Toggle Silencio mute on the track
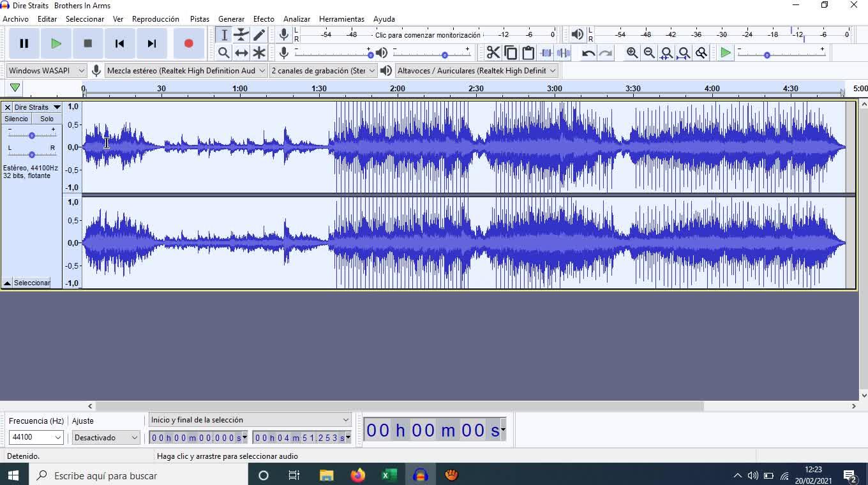This screenshot has width=868, height=485. pyautogui.click(x=16, y=119)
